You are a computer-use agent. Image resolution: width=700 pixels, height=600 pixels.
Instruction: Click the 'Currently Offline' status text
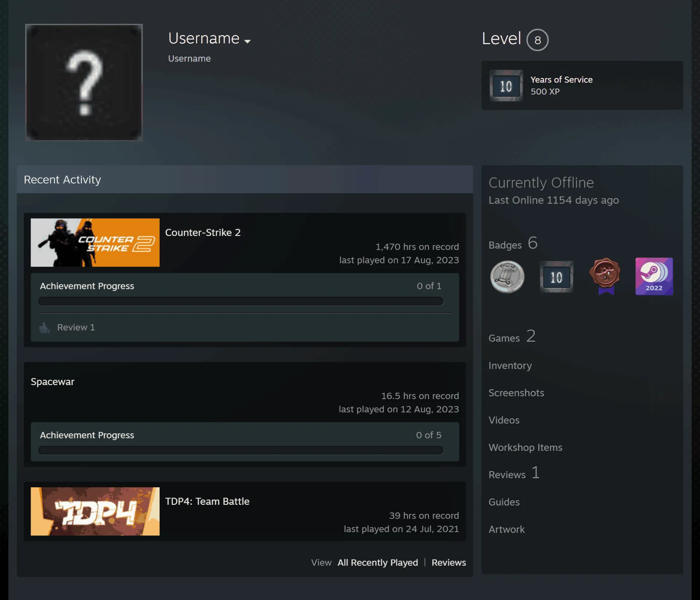click(x=541, y=183)
